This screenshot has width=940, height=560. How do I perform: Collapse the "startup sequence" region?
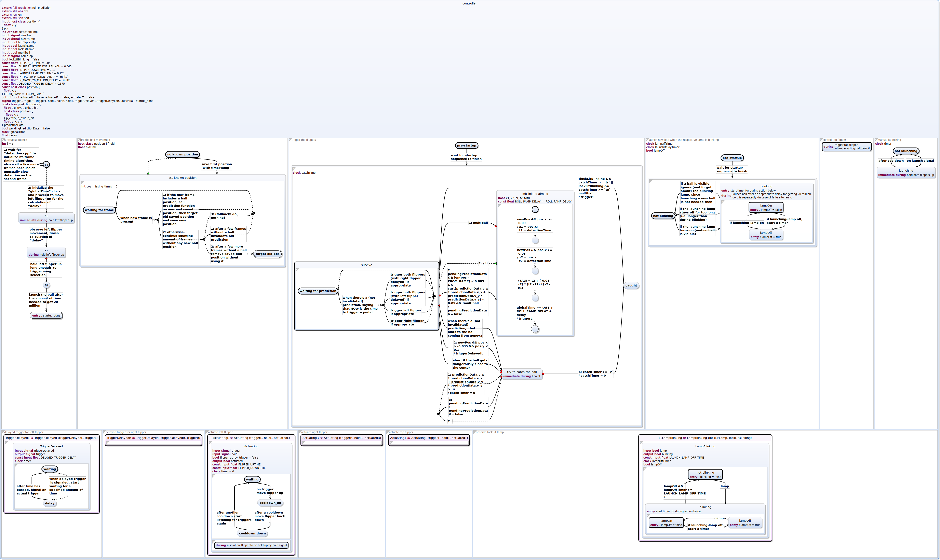[x=3, y=140]
